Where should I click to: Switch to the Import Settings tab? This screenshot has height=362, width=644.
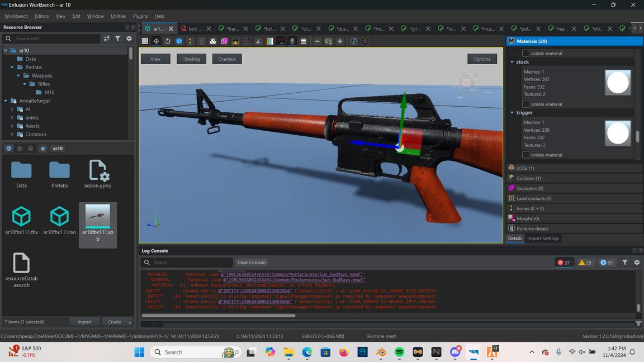click(543, 239)
